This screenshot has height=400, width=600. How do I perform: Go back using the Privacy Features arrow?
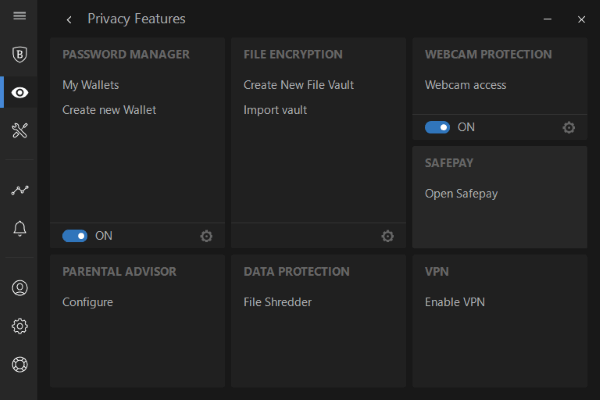coord(68,19)
